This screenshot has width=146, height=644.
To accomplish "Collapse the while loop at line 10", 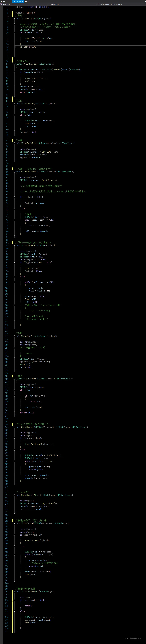I will [x=14, y=33].
